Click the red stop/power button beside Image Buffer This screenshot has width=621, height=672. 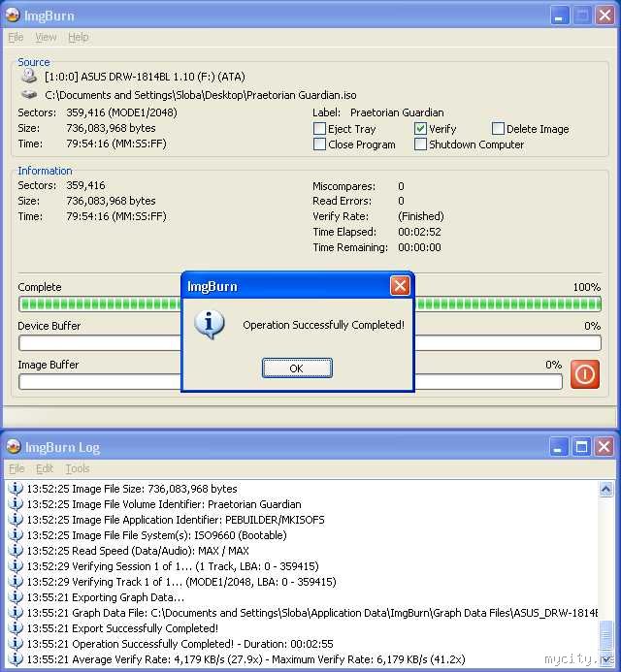(x=584, y=374)
